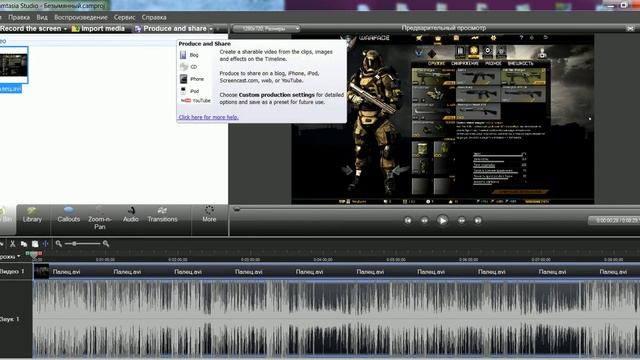Click the 0:04:00;00 ruler mark
This screenshot has width=640, height=360.
pyautogui.click(x=323, y=259)
